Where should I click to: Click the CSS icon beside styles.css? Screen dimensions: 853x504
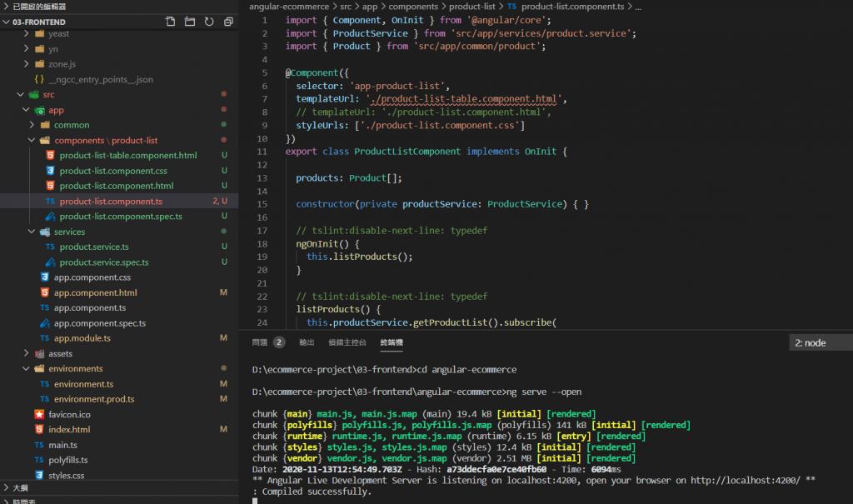(x=39, y=475)
